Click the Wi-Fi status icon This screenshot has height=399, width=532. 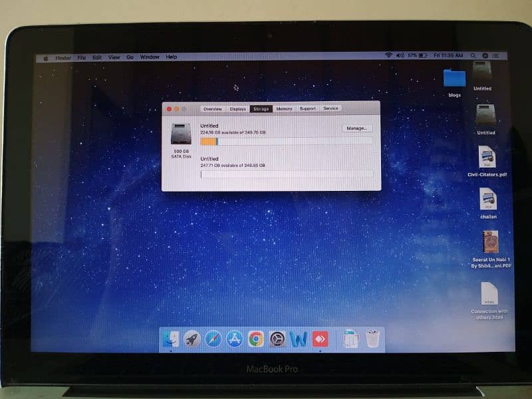[x=388, y=55]
